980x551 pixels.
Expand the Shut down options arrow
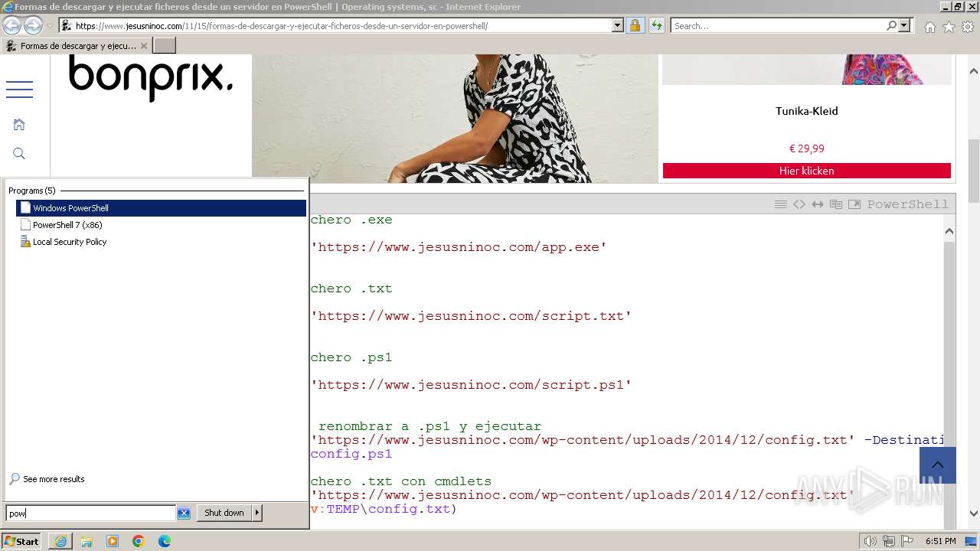[x=257, y=513]
